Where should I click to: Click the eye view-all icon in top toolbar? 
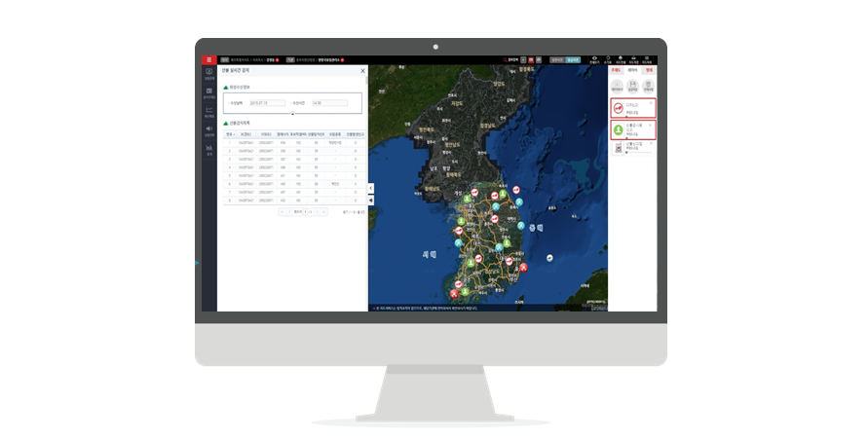click(594, 59)
